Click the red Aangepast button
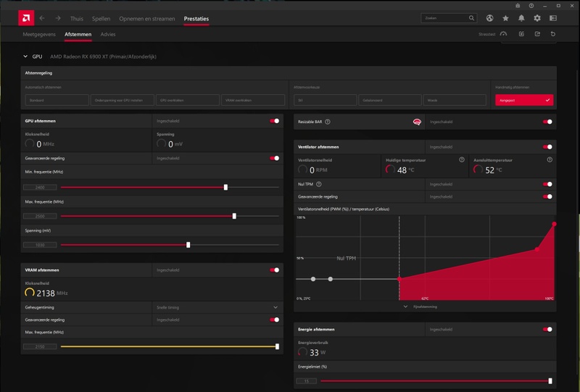580x392 pixels. tap(524, 100)
